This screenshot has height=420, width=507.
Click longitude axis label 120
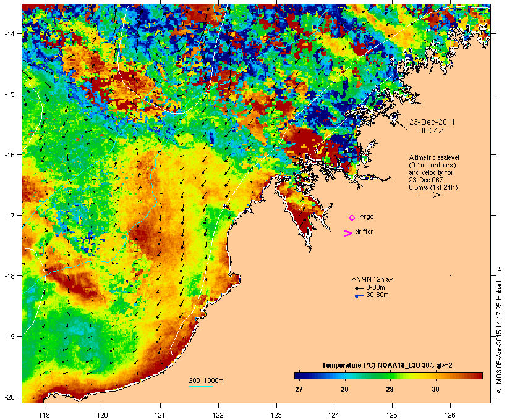103,414
